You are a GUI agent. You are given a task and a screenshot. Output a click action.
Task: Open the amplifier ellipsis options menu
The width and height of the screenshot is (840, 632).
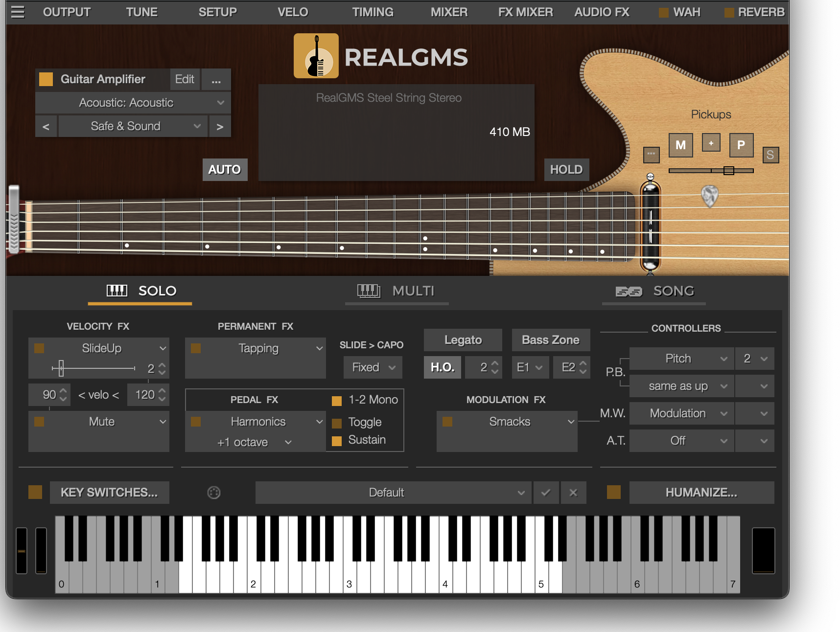coord(216,79)
